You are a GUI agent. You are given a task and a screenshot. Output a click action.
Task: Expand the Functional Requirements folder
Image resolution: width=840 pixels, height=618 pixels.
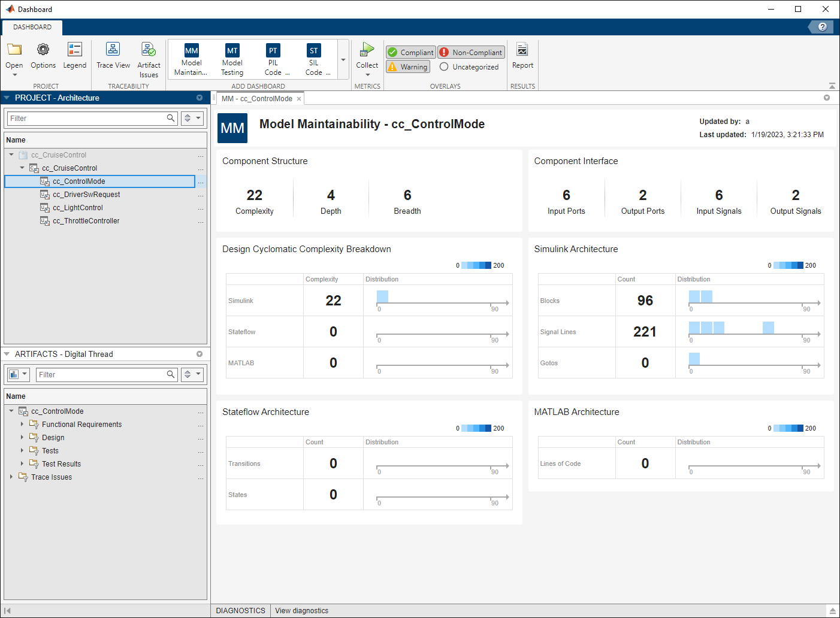22,424
